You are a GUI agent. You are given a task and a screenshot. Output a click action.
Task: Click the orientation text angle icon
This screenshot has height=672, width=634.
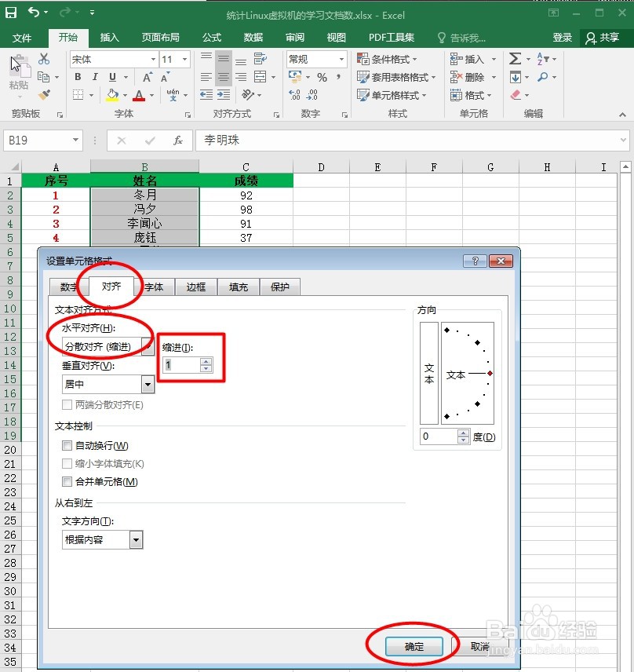pyautogui.click(x=248, y=95)
